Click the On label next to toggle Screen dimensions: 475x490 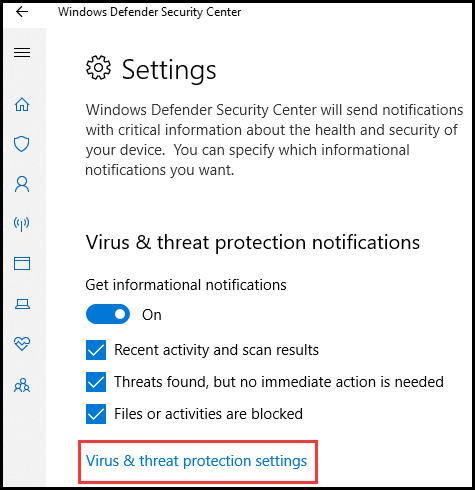click(x=152, y=315)
